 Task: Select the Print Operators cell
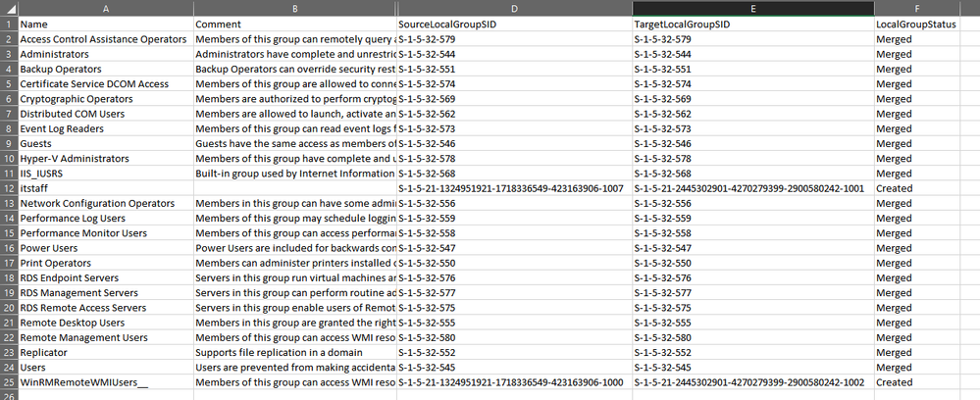[x=106, y=263]
